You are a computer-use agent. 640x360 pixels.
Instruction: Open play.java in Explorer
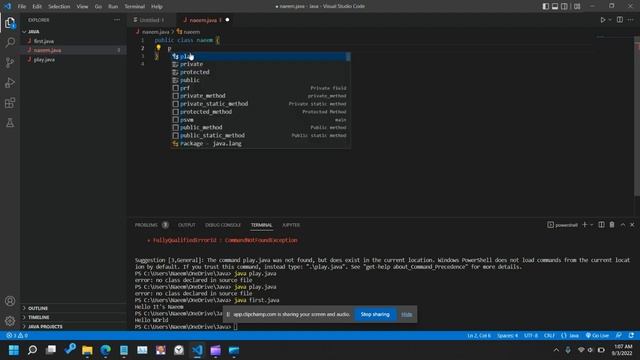pos(44,60)
